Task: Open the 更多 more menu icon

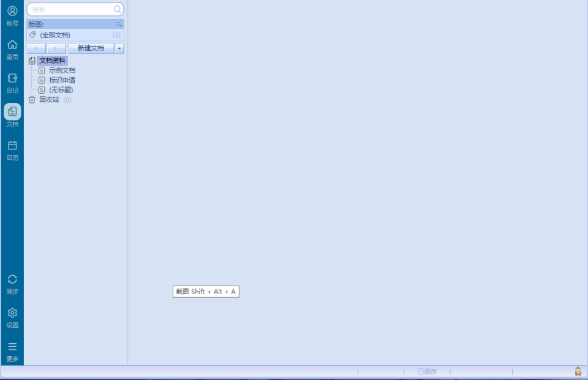Action: tap(12, 347)
